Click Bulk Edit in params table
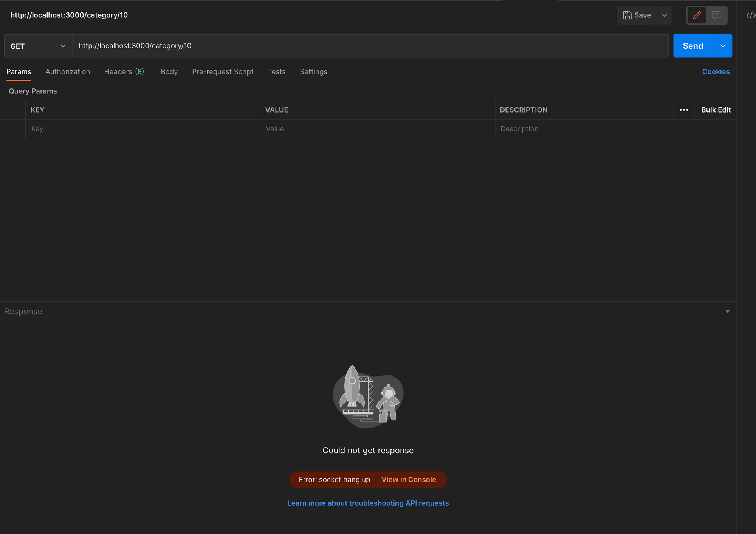The image size is (756, 534). click(716, 110)
